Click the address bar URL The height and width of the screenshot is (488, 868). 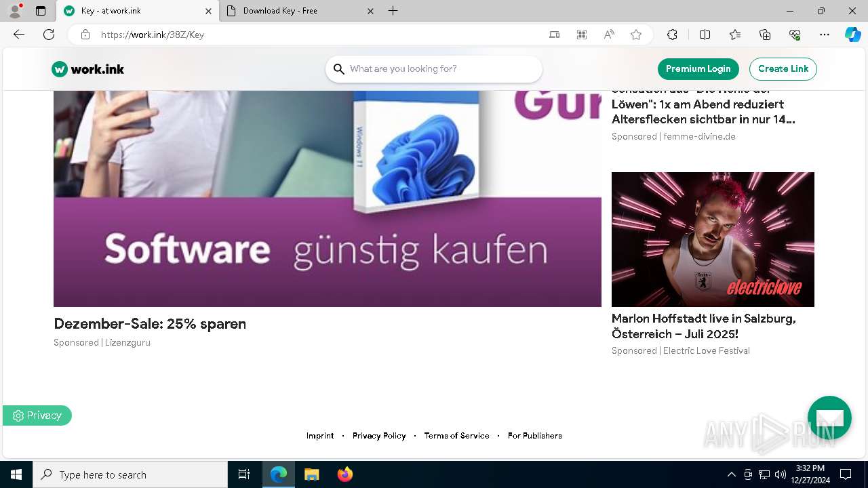click(153, 35)
